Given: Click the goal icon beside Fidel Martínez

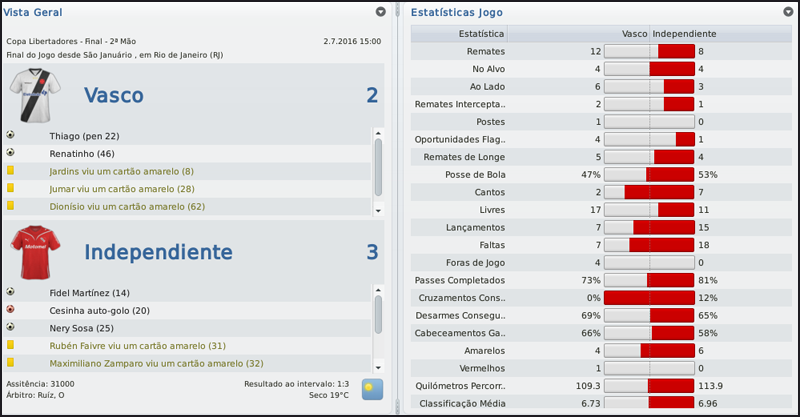Looking at the screenshot, I should click(11, 292).
